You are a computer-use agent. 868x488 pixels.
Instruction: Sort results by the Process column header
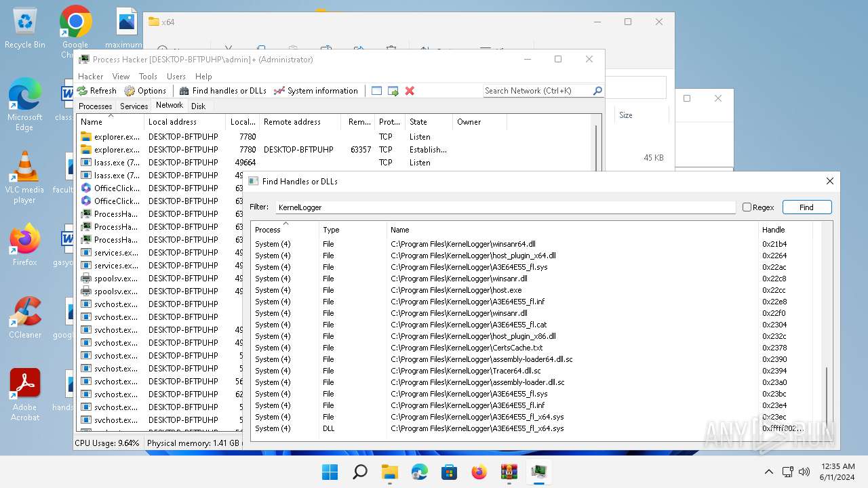[285, 229]
